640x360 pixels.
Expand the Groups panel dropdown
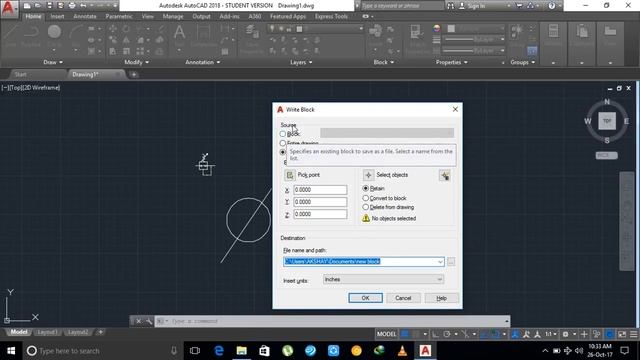coord(522,62)
